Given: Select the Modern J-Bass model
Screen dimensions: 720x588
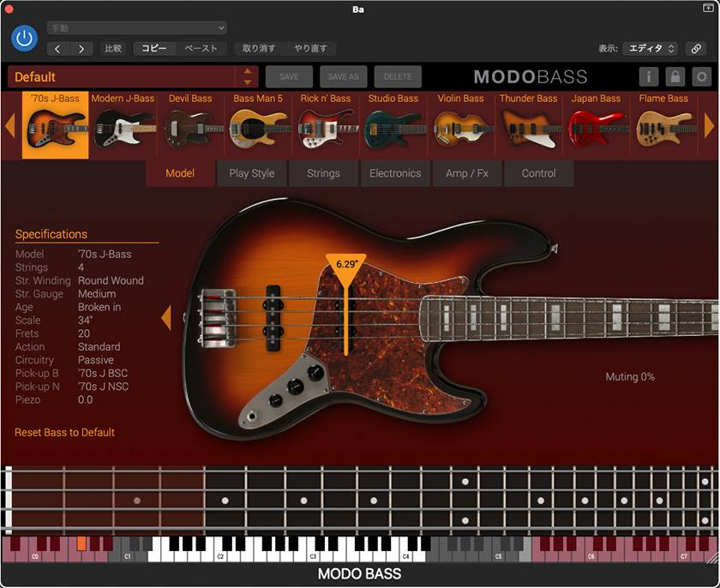Looking at the screenshot, I should [123, 125].
